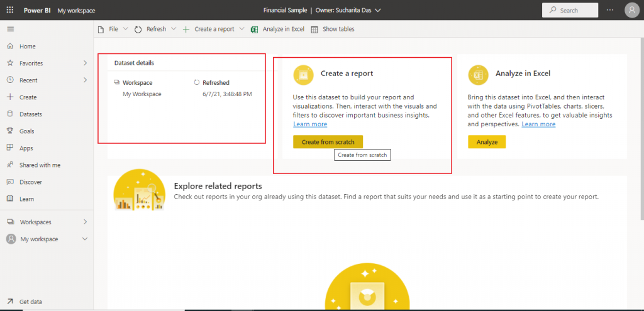Expand the Create a report dropdown arrow
The width and height of the screenshot is (644, 311).
click(241, 29)
